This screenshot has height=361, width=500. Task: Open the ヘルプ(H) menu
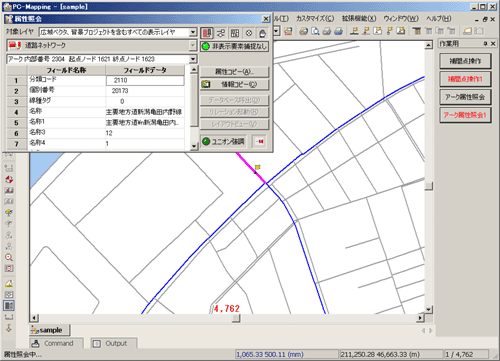pyautogui.click(x=439, y=18)
